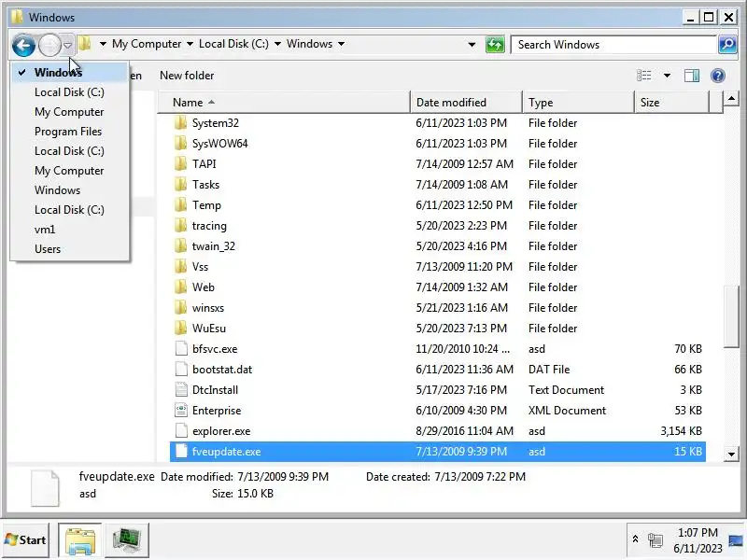Click the file thumbnail in details pane

coord(45,488)
